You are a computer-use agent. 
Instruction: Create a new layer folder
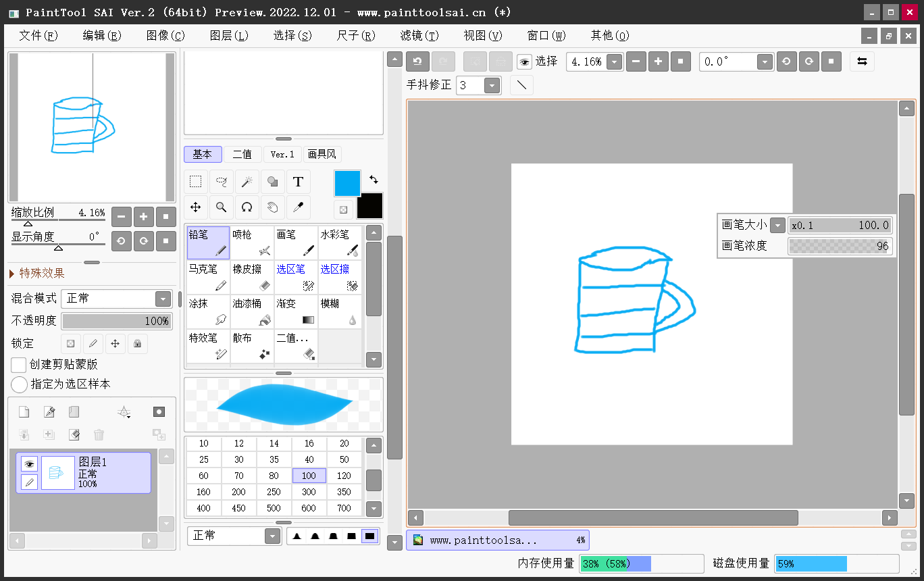tap(74, 411)
